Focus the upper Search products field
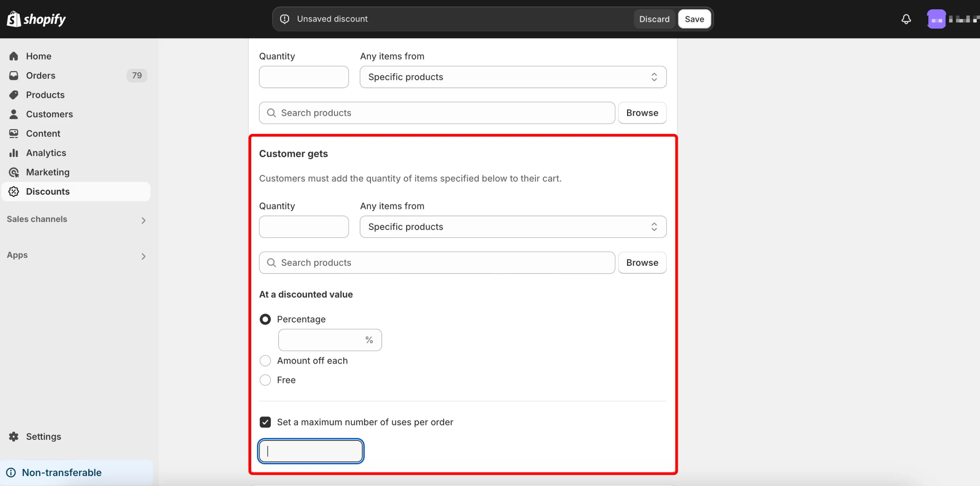 pos(437,113)
